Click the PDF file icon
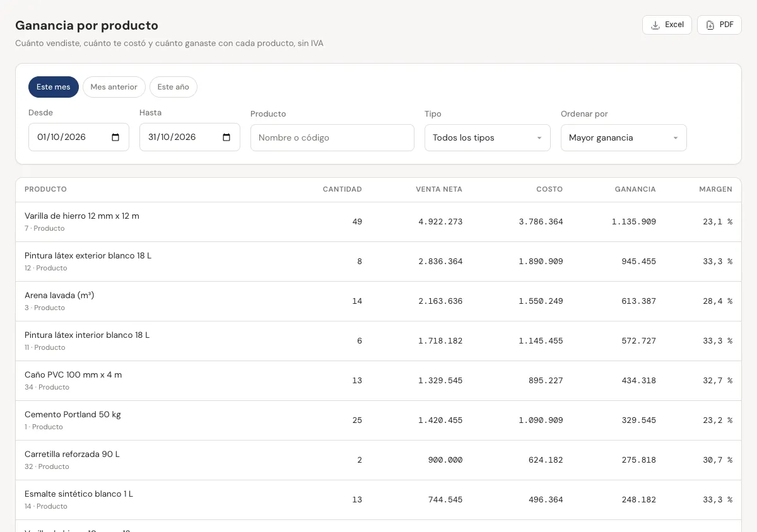This screenshot has height=532, width=757. 710,25
